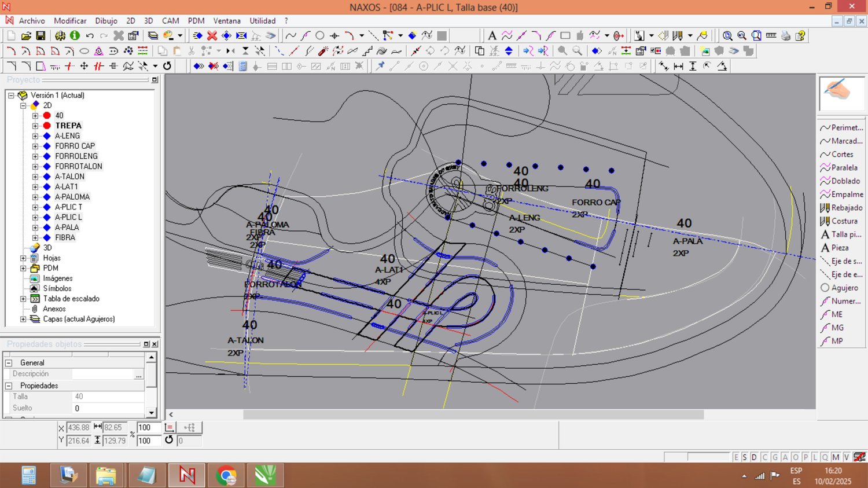Collapse the General properties section
The image size is (868, 488).
click(x=9, y=363)
